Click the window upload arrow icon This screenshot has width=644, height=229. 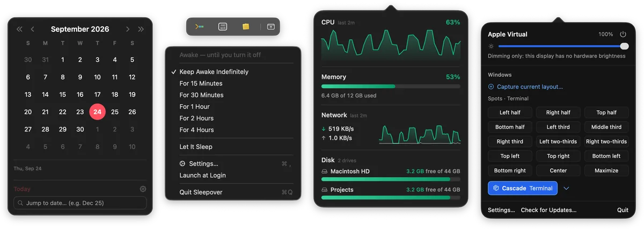(x=270, y=26)
